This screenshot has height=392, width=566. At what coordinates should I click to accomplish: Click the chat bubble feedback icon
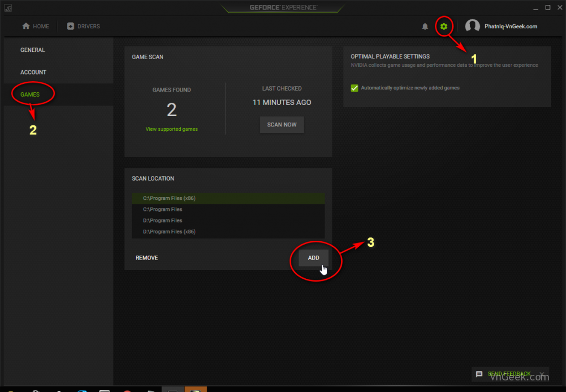479,374
